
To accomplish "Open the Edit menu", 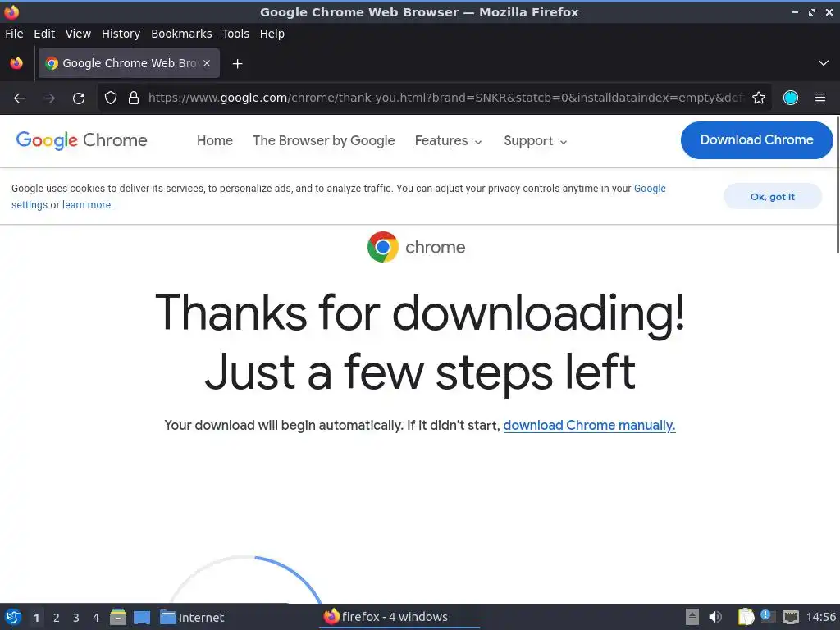I will pyautogui.click(x=44, y=34).
